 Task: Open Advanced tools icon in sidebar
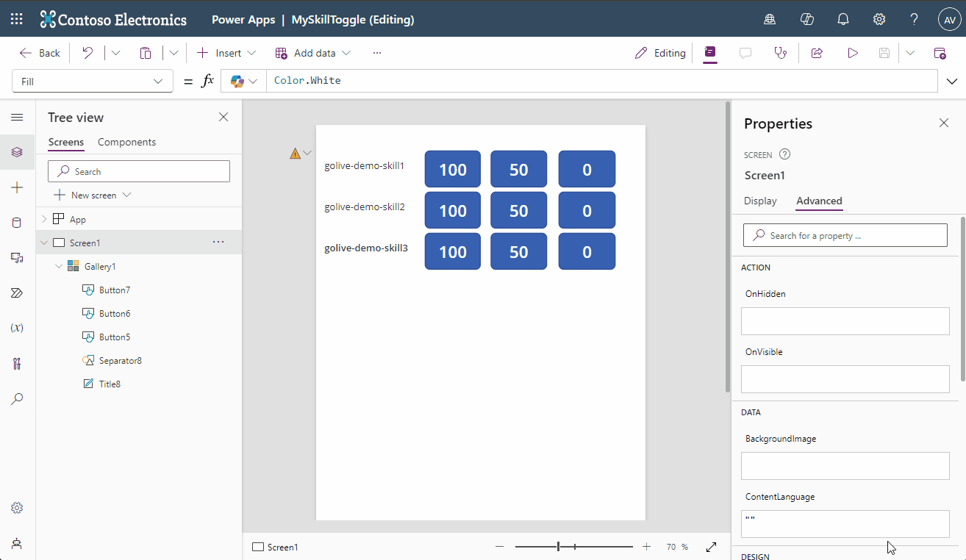[17, 363]
